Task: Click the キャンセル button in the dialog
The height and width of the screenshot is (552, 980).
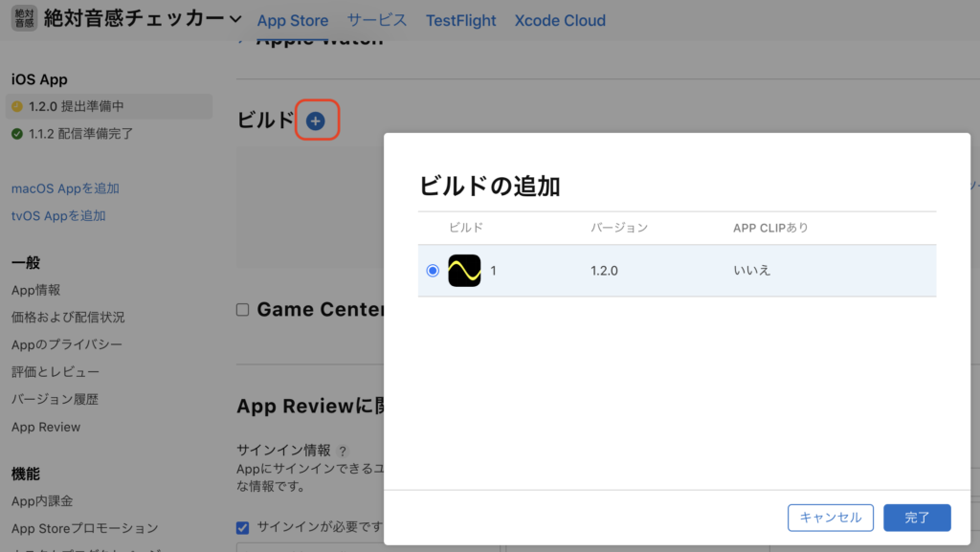Action: [831, 518]
